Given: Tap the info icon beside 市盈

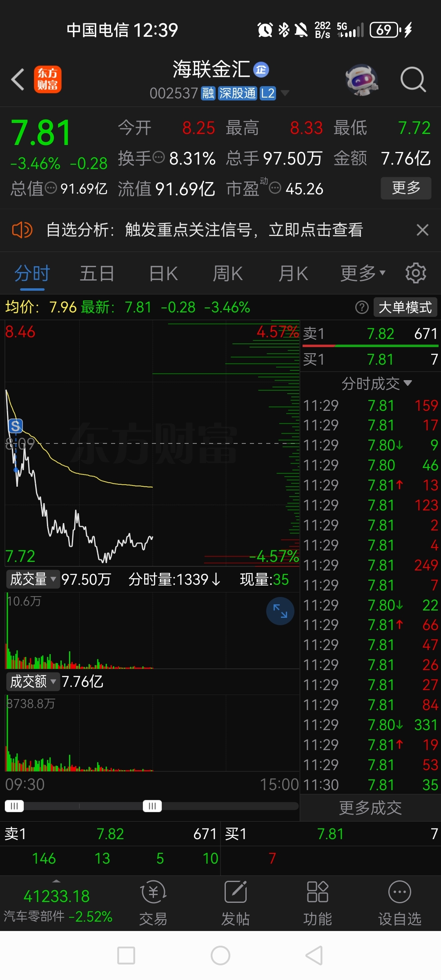Looking at the screenshot, I should pyautogui.click(x=275, y=188).
